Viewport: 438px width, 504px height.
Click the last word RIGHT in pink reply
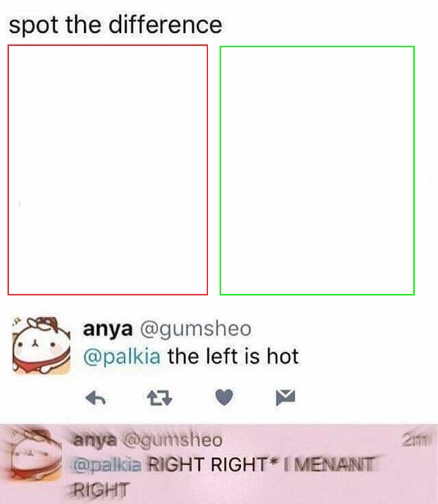[x=101, y=490]
